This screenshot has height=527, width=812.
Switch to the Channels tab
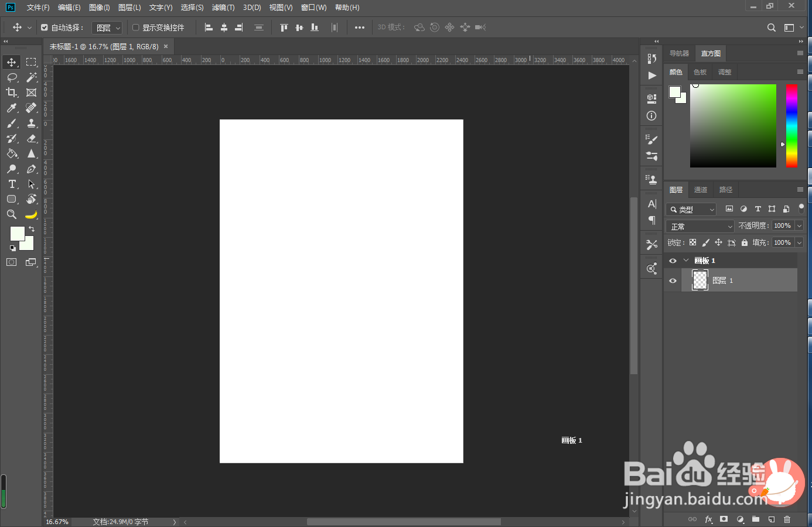[701, 190]
